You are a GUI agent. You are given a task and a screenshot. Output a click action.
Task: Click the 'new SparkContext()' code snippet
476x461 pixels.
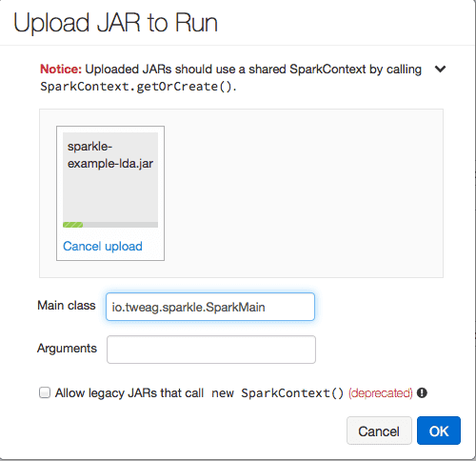pos(277,393)
